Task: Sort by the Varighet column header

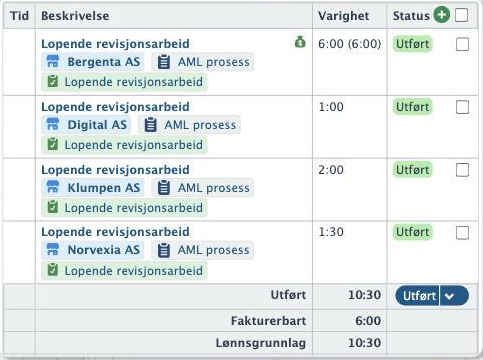Action: click(343, 16)
